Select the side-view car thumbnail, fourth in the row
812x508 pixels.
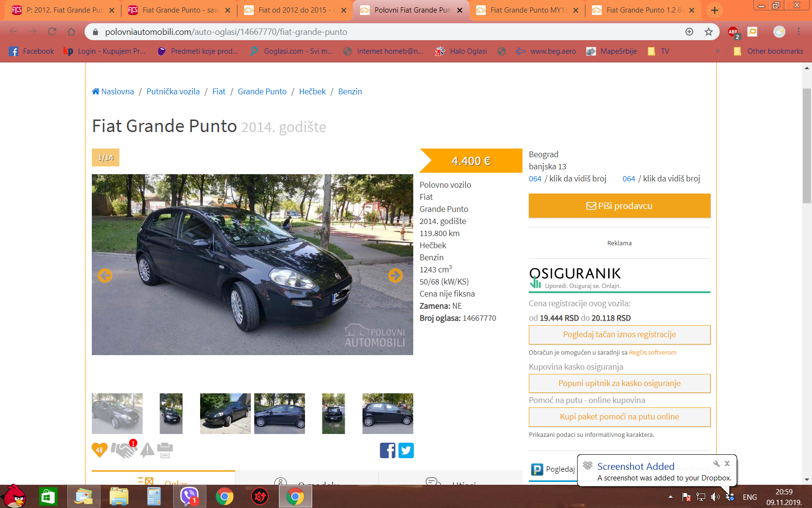[x=279, y=414]
